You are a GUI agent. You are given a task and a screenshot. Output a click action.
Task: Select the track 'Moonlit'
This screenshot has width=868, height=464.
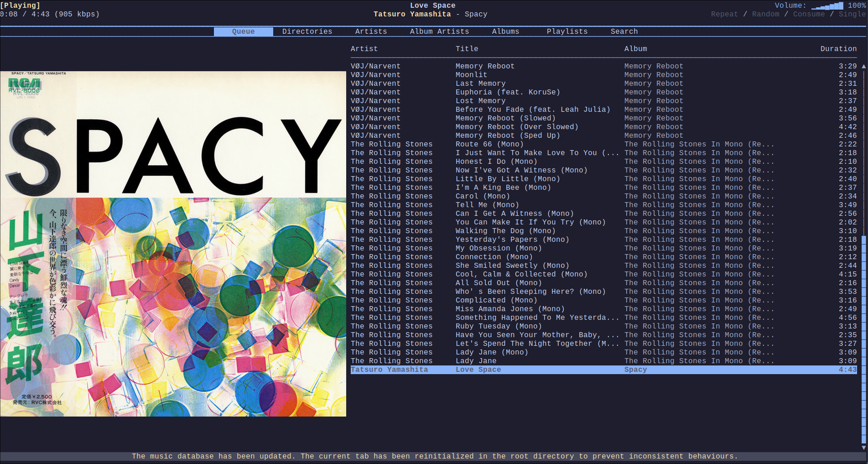pos(603,75)
